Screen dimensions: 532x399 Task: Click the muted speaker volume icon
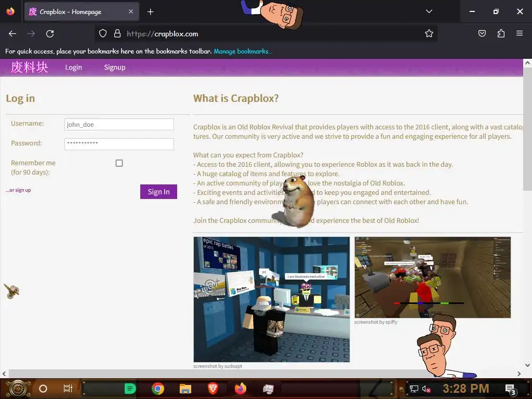click(x=426, y=389)
